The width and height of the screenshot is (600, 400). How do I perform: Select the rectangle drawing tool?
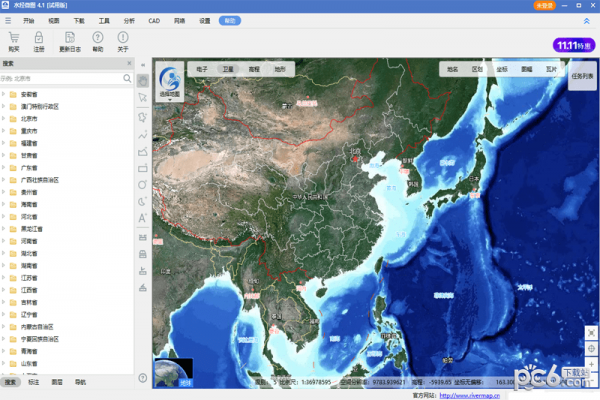pyautogui.click(x=143, y=168)
